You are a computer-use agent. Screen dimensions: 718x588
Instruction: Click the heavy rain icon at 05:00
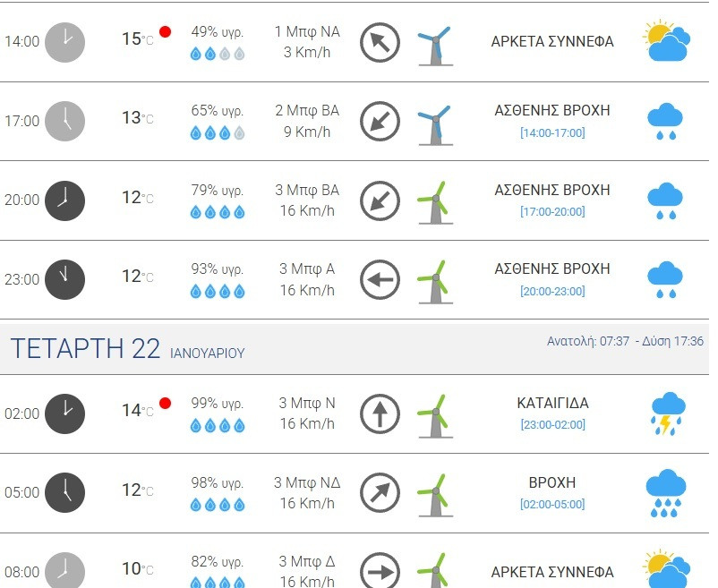[665, 492]
